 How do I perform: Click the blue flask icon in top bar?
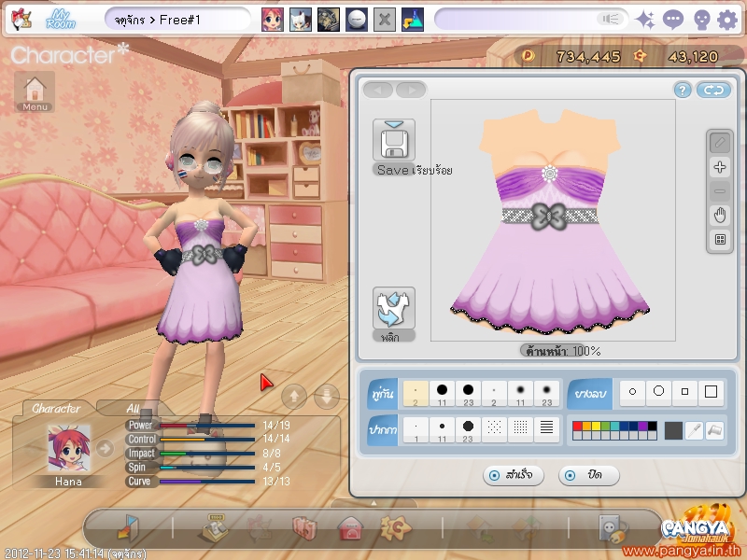click(x=413, y=20)
